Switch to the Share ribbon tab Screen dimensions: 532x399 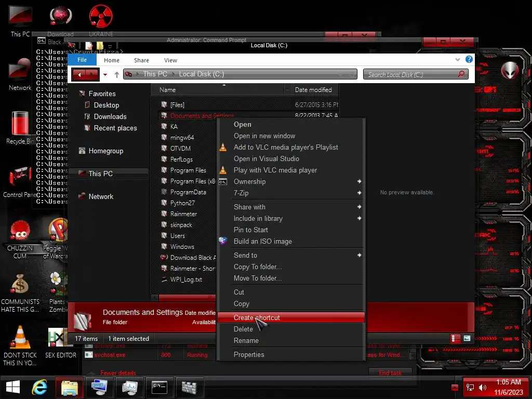pyautogui.click(x=141, y=60)
